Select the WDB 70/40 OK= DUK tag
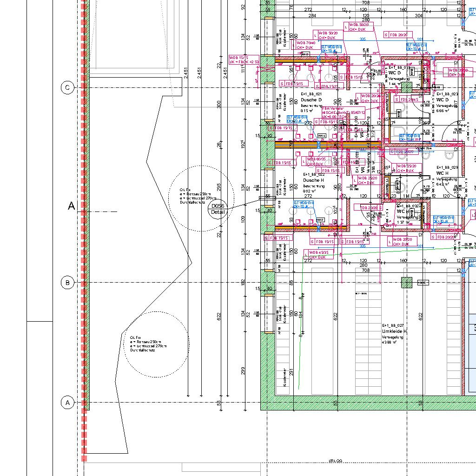The height and width of the screenshot is (476, 476). [x=306, y=45]
